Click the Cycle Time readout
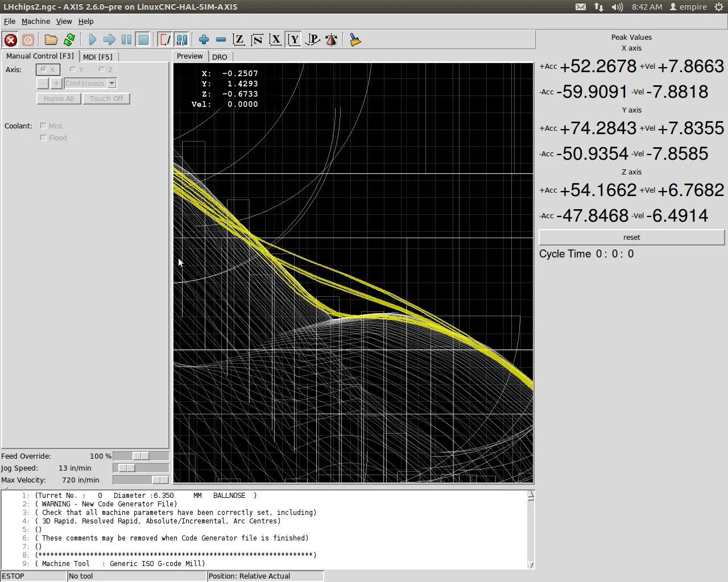 [x=586, y=254]
